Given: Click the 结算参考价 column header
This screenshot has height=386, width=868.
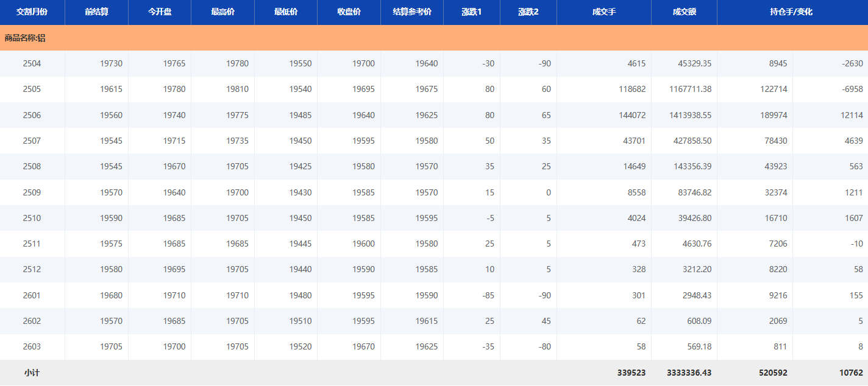Looking at the screenshot, I should pyautogui.click(x=412, y=12).
